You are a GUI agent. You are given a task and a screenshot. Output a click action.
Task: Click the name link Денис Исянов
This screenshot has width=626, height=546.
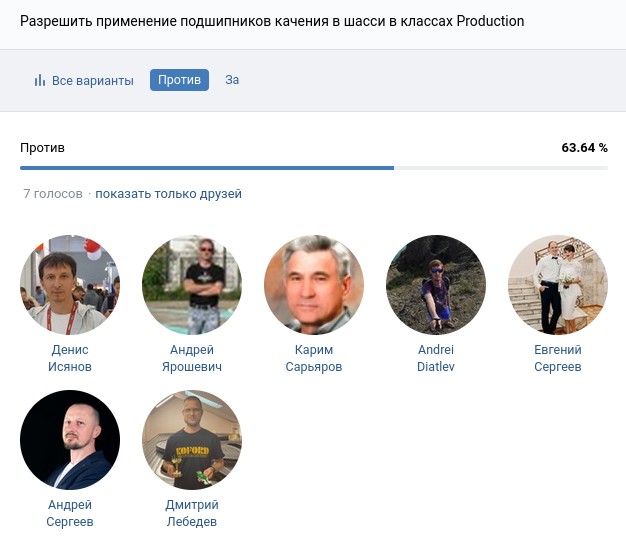click(70, 358)
